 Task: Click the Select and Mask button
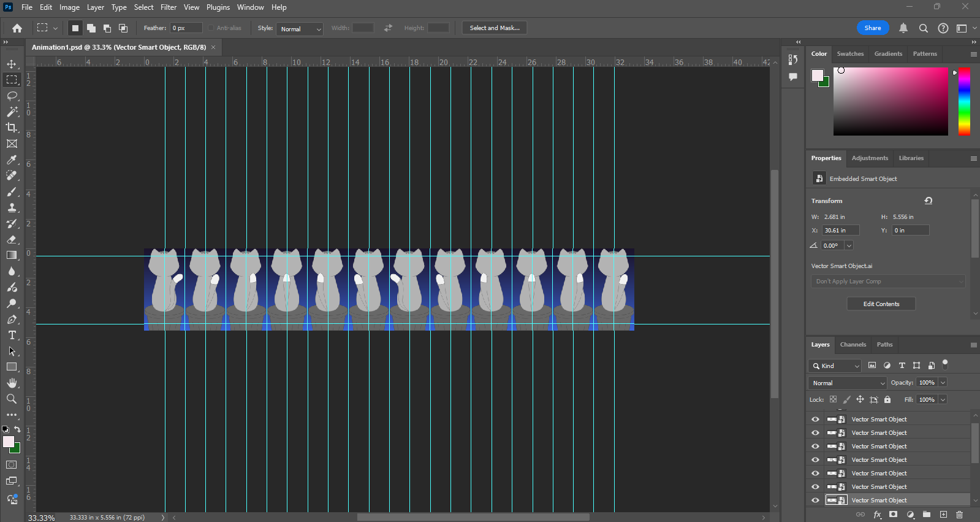pos(494,28)
